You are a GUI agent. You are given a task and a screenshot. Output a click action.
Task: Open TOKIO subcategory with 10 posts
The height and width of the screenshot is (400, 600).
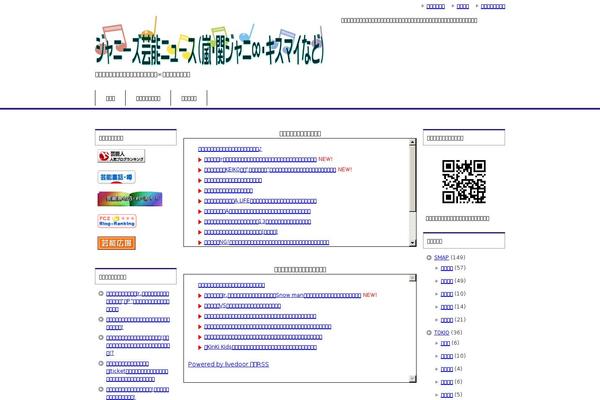point(447,356)
